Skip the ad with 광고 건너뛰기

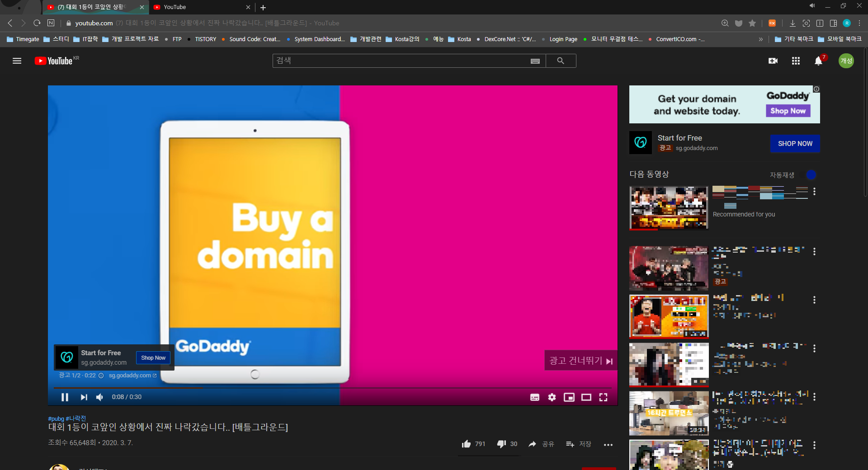pos(581,361)
